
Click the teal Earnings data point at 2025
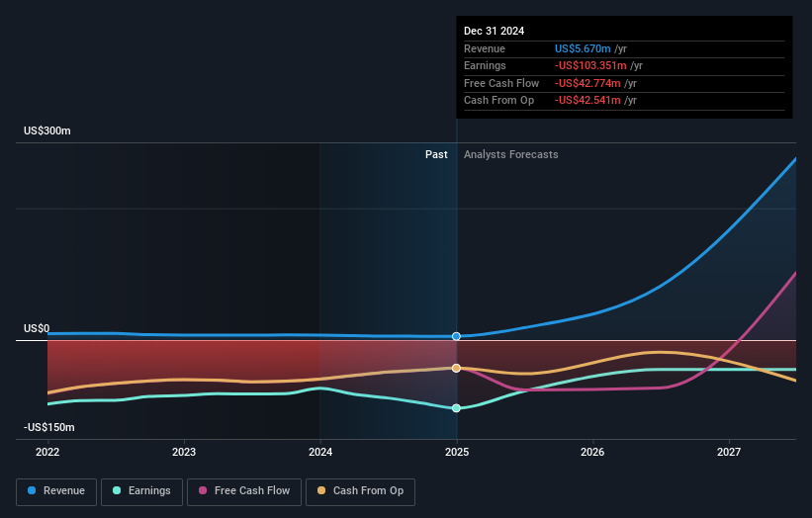tap(456, 408)
